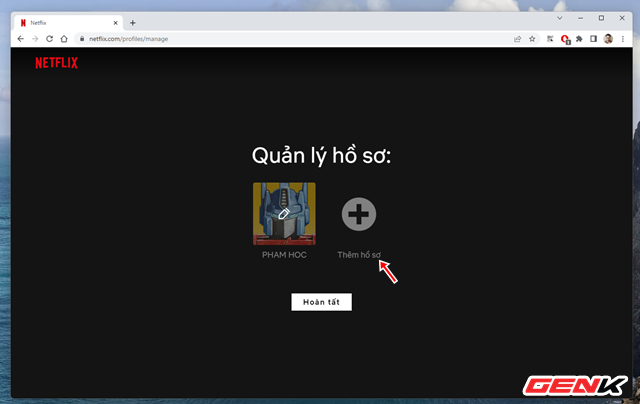Click the lock icon in the address bar
Screen dimensions: 640x404
pos(82,39)
